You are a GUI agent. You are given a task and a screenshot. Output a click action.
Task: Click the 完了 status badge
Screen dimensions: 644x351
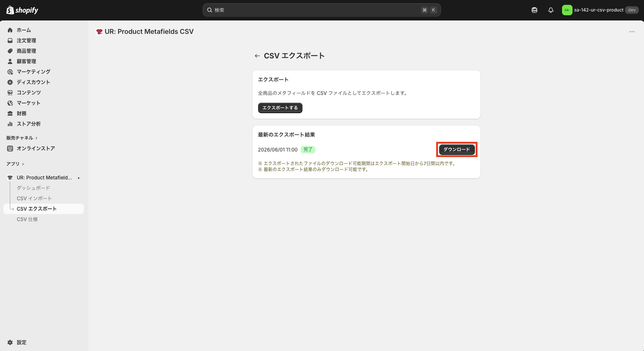coord(308,150)
